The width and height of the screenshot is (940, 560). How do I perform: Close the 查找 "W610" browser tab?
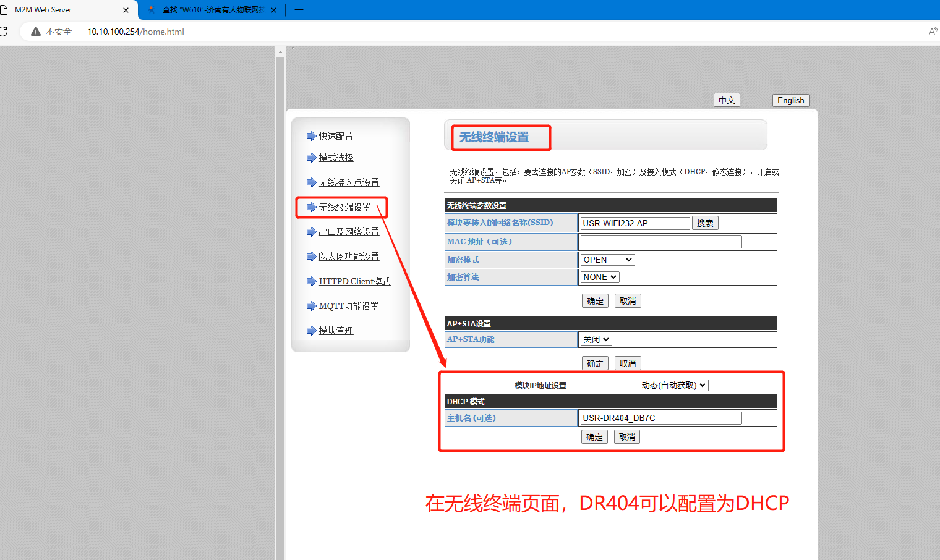[x=273, y=10]
